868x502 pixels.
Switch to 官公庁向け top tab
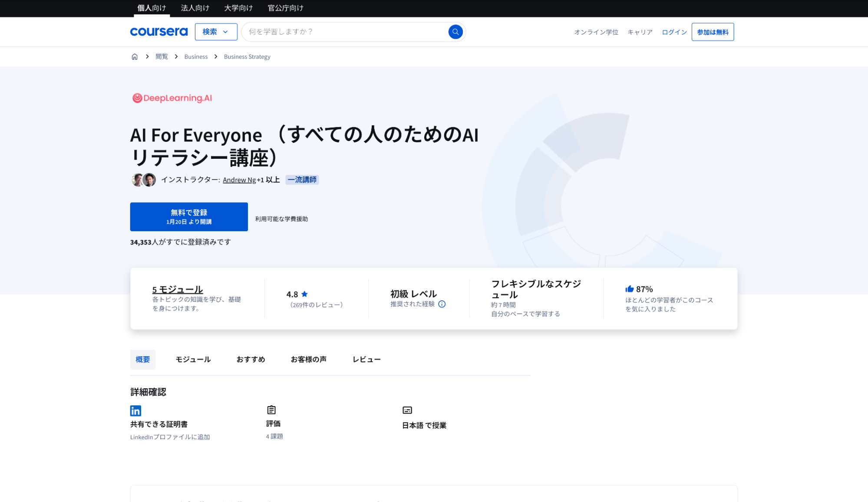pos(285,8)
